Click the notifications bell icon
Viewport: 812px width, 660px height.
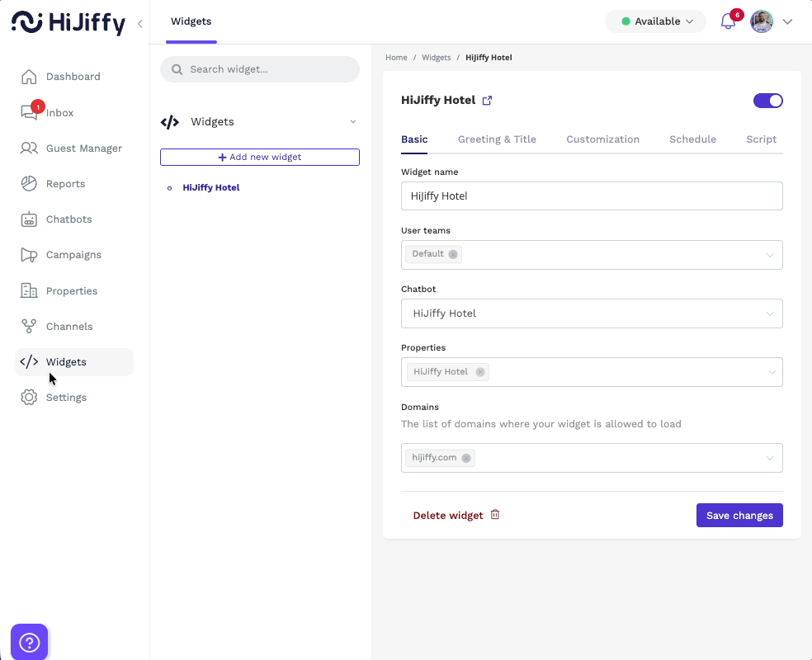click(x=728, y=21)
